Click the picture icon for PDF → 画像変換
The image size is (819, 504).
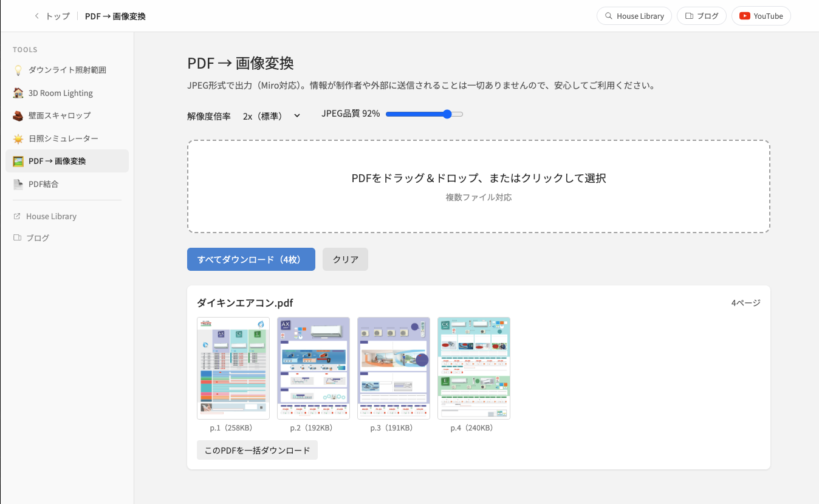[x=18, y=161]
